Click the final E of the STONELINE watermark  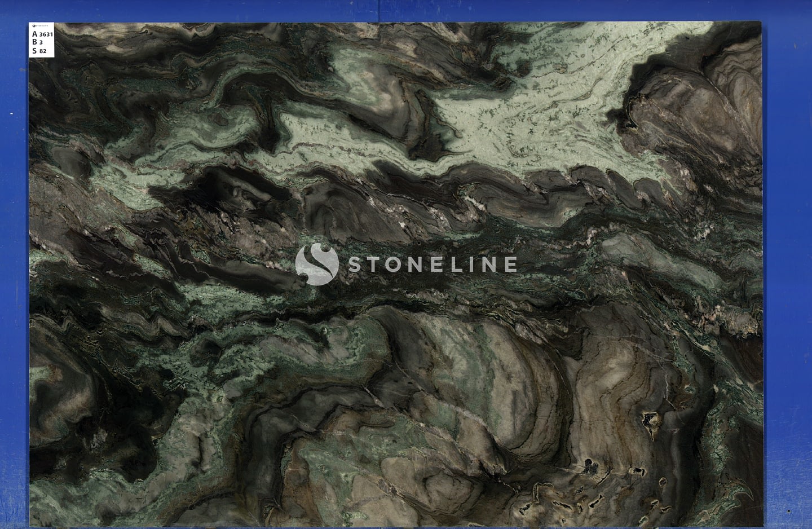pyautogui.click(x=509, y=264)
